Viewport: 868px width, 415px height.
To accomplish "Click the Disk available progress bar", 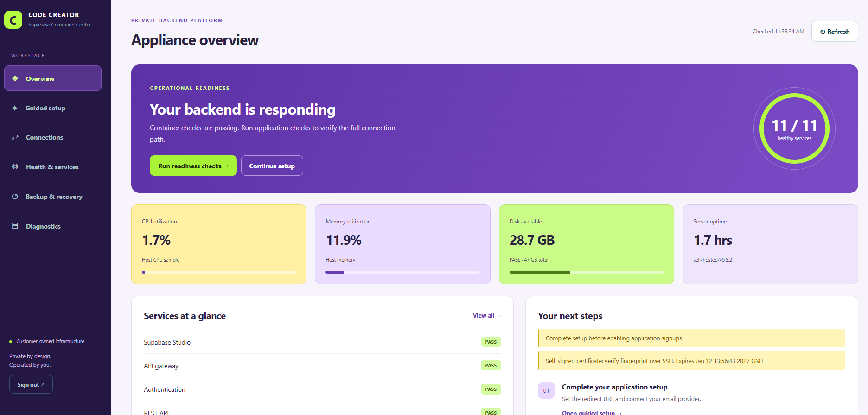I will 587,272.
